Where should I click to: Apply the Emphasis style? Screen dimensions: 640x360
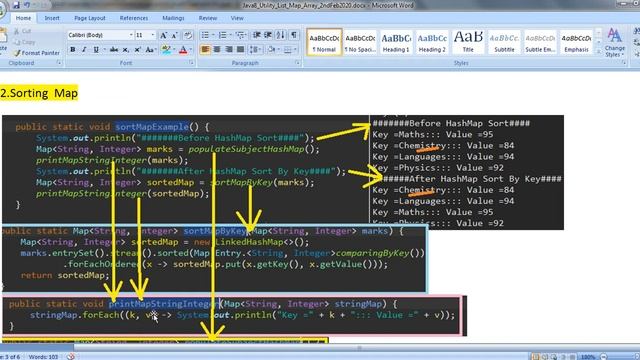(576, 42)
